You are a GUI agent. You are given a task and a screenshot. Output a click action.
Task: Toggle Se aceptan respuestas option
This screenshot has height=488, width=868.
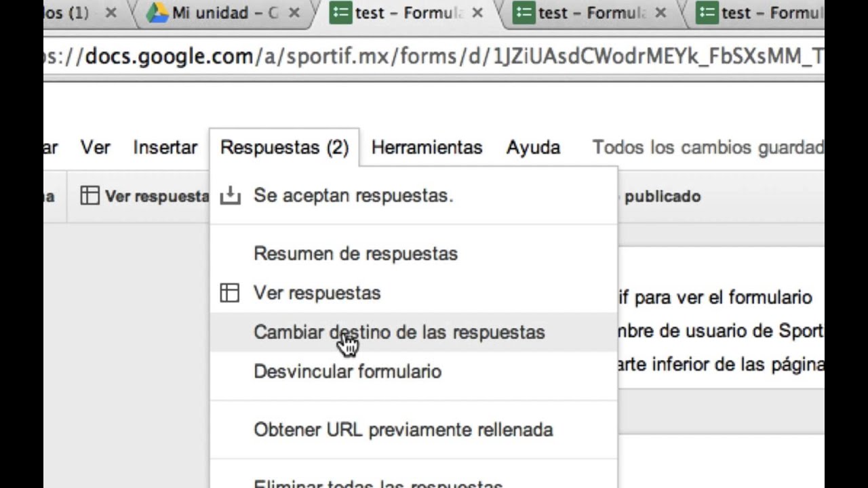[414, 196]
